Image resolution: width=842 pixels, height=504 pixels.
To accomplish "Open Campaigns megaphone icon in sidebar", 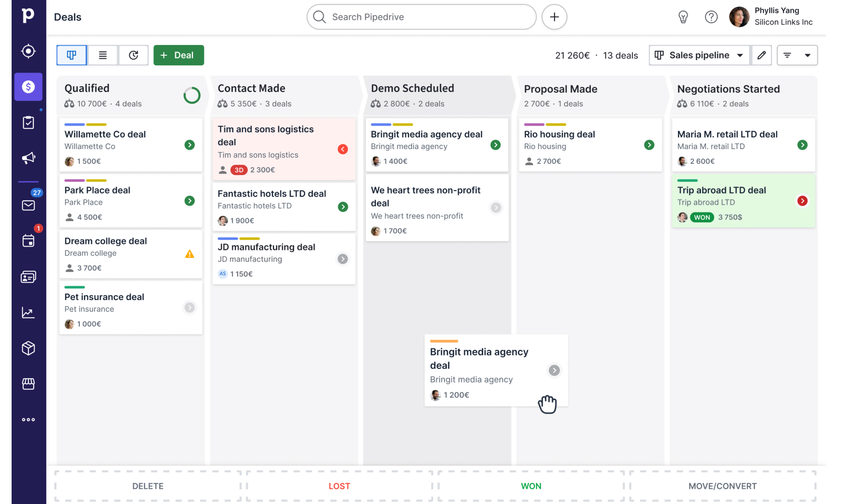I will pos(28,158).
